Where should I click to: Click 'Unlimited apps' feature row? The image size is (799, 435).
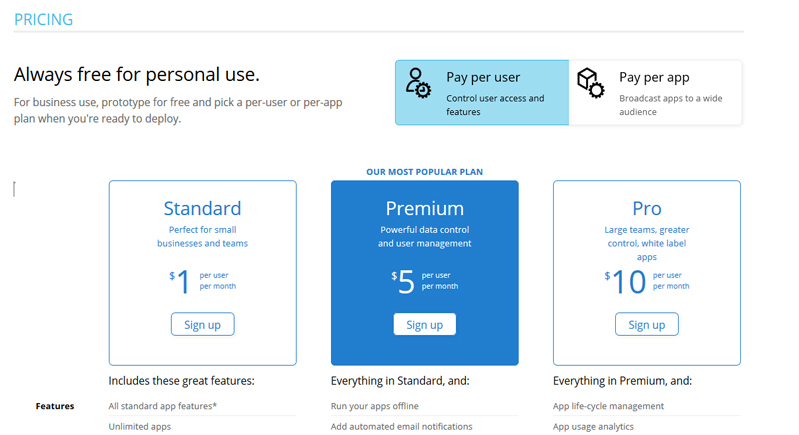point(139,427)
